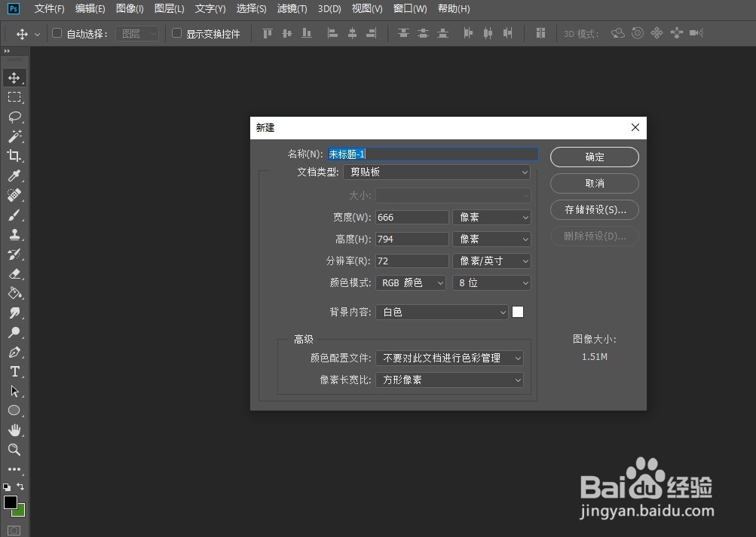Viewport: 756px width, 537px height.
Task: Choose the Clone Stamp tool
Action: [x=16, y=235]
